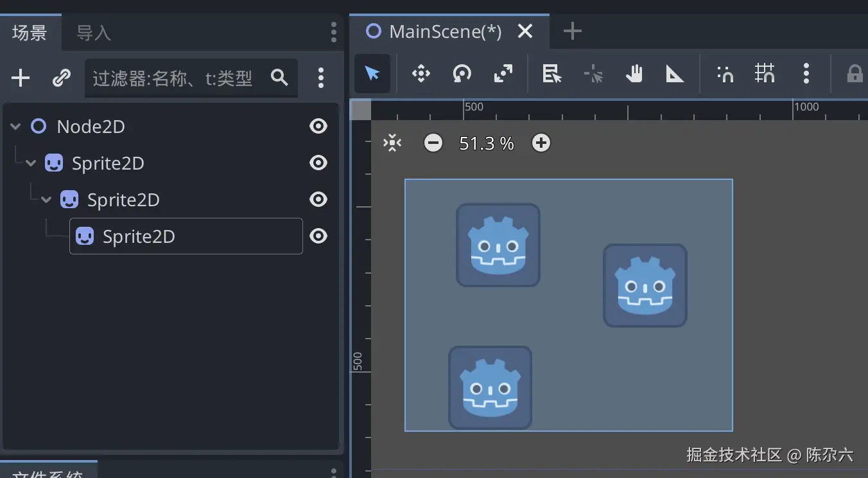The width and height of the screenshot is (868, 478).
Task: Toggle smart snap in the toolbar
Action: (x=725, y=74)
